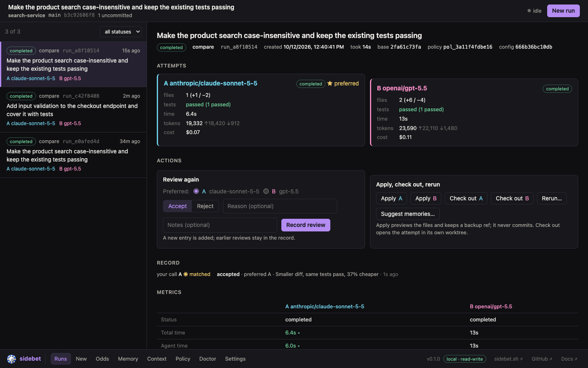Open the Rerun... options
Viewport: 588px width, 368px height.
pos(552,198)
